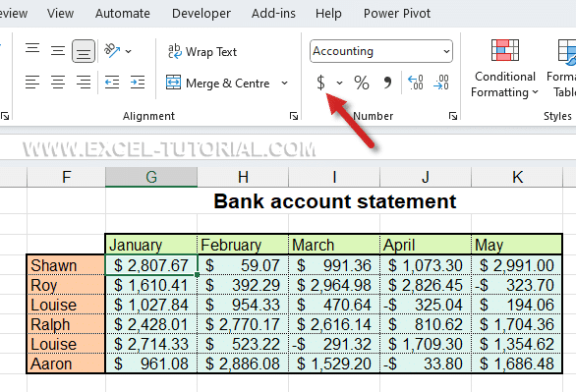This screenshot has width=576, height=392.
Task: Click cell with value 59.07
Action: (243, 265)
